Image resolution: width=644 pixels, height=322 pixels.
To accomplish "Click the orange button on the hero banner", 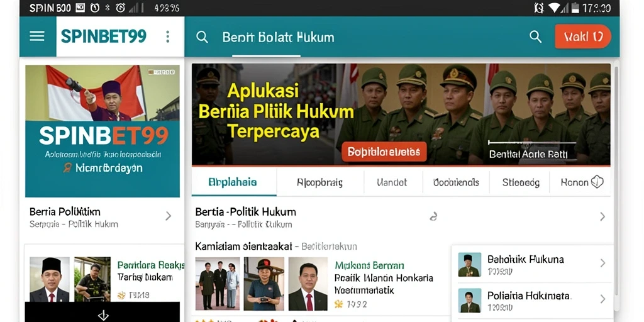I will click(x=384, y=152).
